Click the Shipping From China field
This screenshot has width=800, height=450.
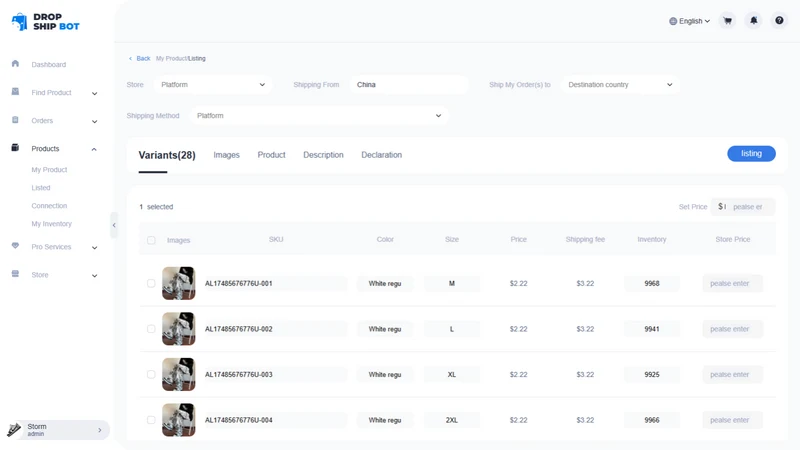(x=409, y=85)
